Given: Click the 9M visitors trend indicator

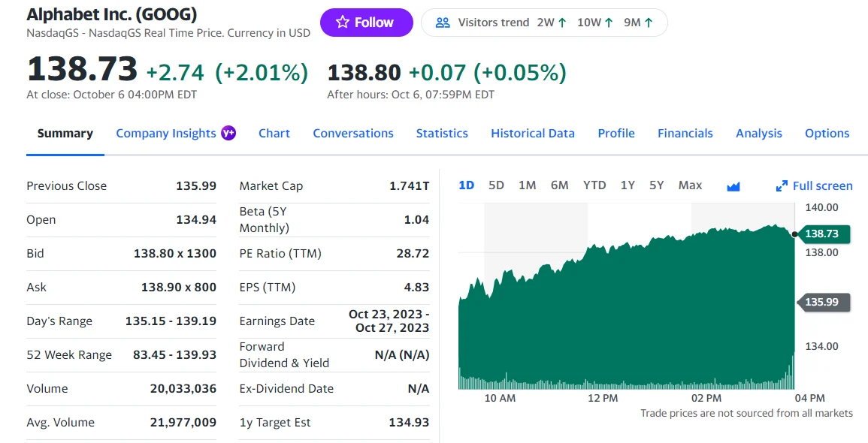Looking at the screenshot, I should point(638,23).
